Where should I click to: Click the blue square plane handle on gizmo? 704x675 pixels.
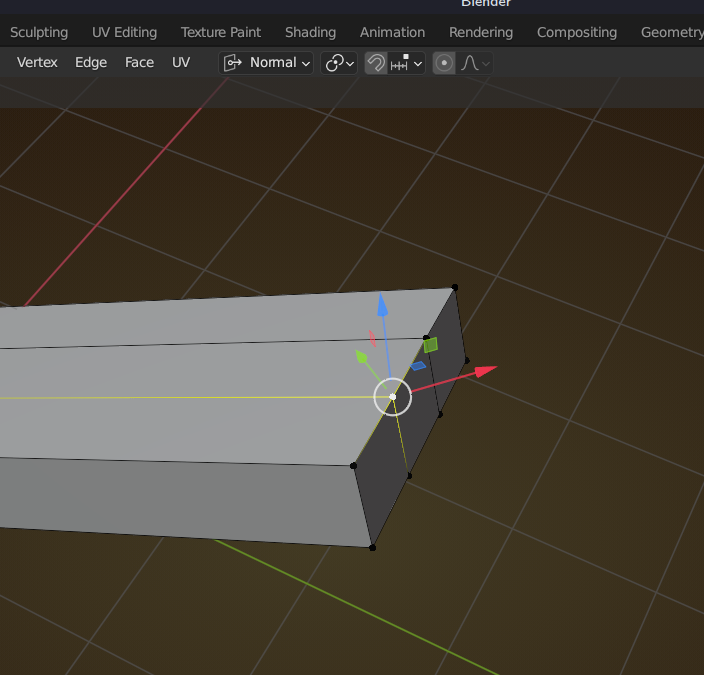[418, 366]
